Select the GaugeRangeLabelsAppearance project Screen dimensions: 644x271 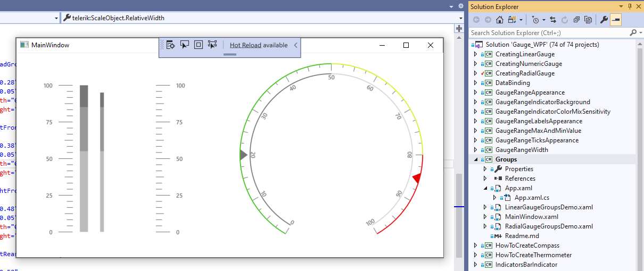click(539, 121)
